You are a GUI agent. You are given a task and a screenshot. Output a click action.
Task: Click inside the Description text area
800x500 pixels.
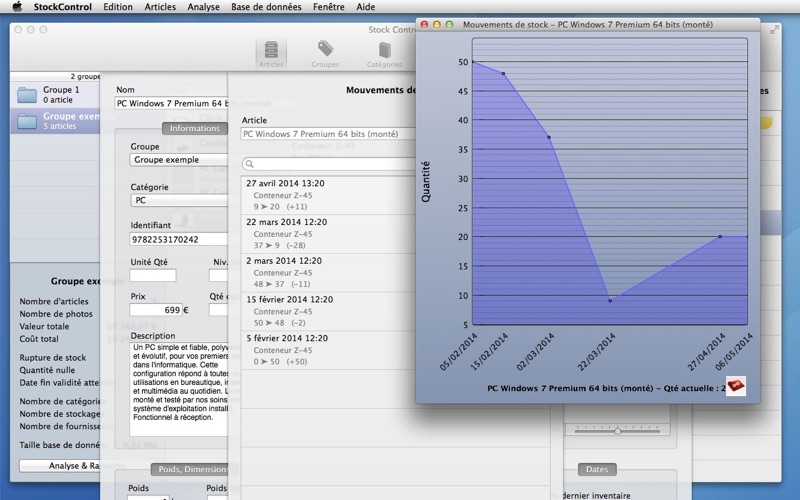179,389
